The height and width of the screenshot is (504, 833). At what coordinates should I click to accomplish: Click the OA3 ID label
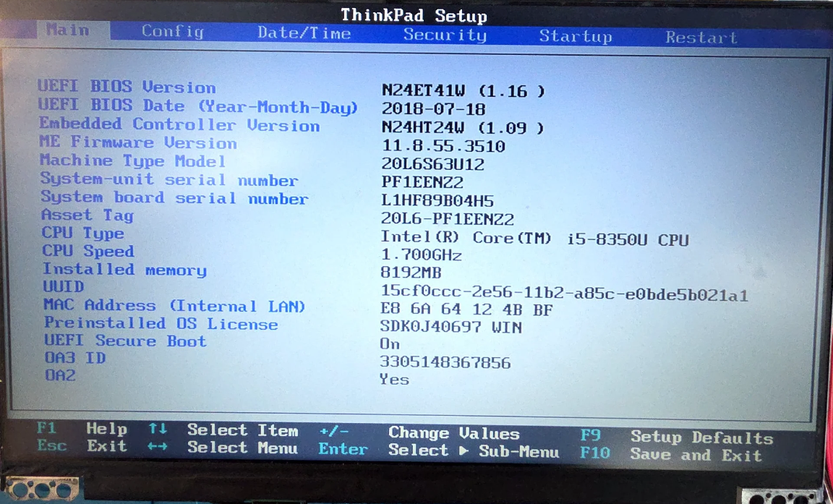click(75, 358)
